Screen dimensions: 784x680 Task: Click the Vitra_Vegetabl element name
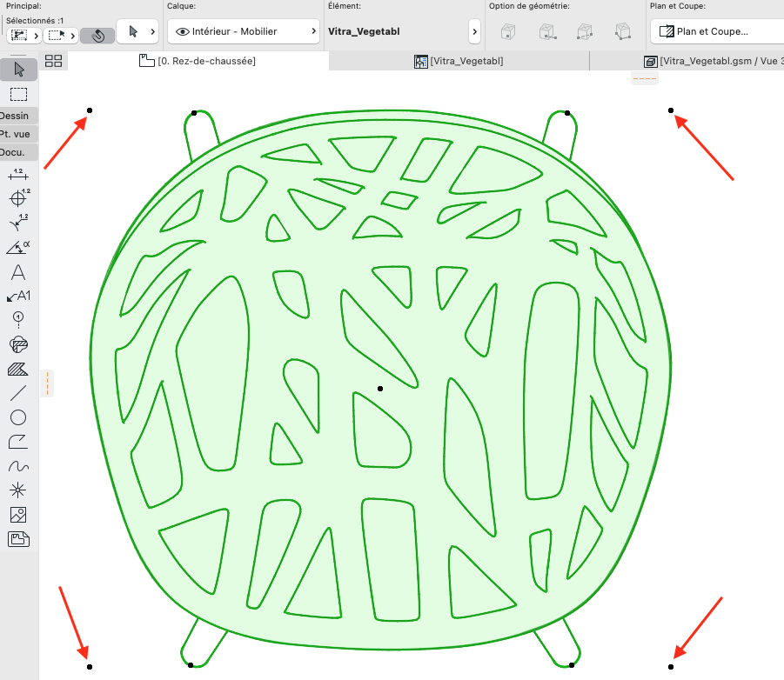tap(364, 31)
